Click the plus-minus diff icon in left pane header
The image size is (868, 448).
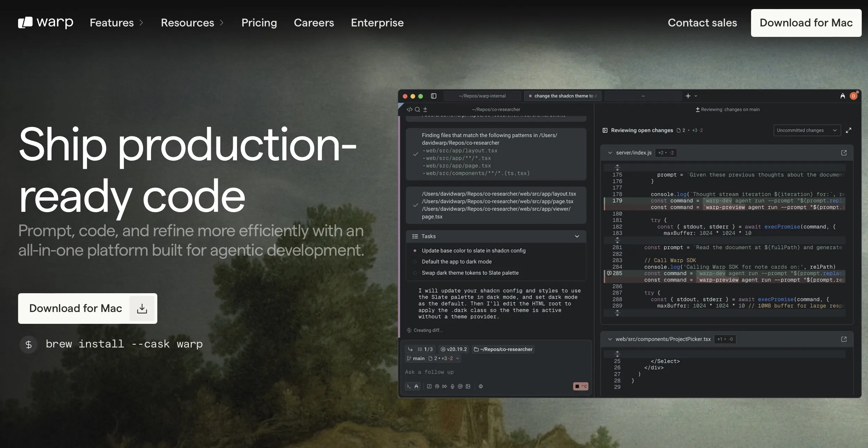pos(425,109)
